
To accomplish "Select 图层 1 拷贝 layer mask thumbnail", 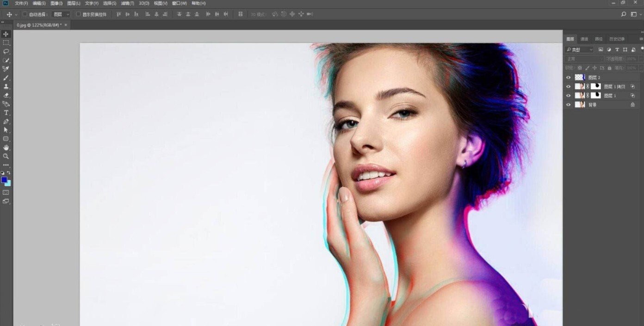I will coord(596,86).
